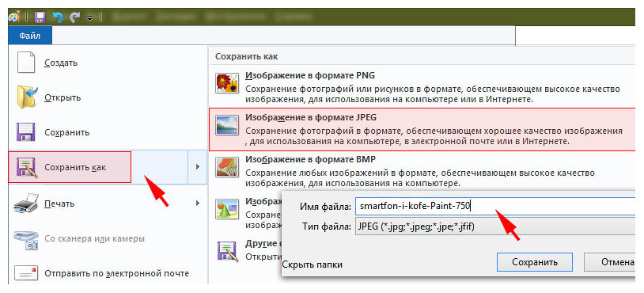This screenshot has width=644, height=293.
Task: Click the envelope icon for email sending
Action: tap(27, 273)
